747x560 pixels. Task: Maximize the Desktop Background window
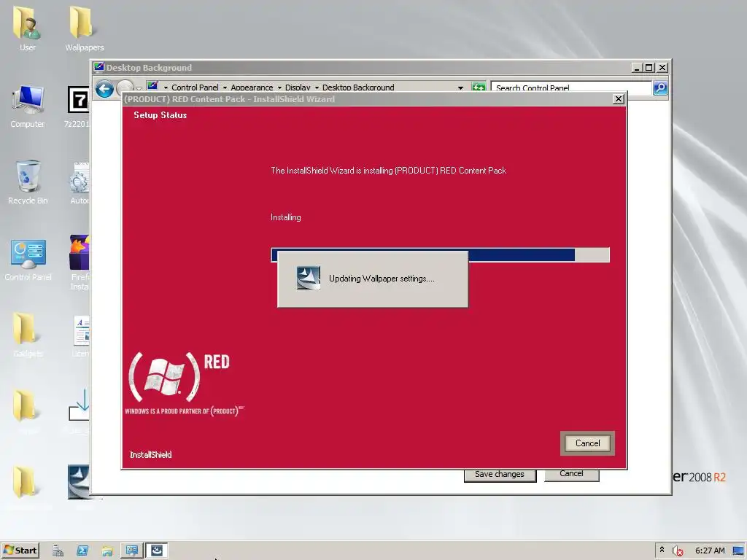pyautogui.click(x=649, y=68)
